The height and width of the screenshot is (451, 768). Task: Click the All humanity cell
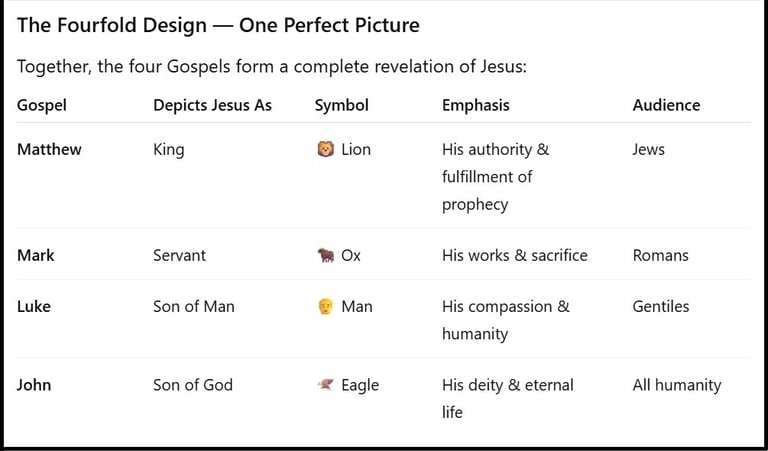pyautogui.click(x=676, y=385)
